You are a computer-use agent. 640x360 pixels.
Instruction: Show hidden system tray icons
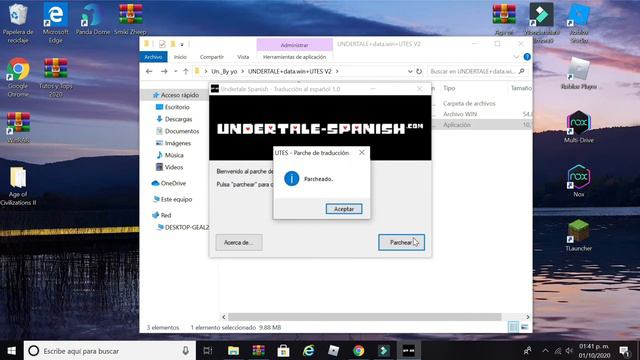tap(545, 350)
